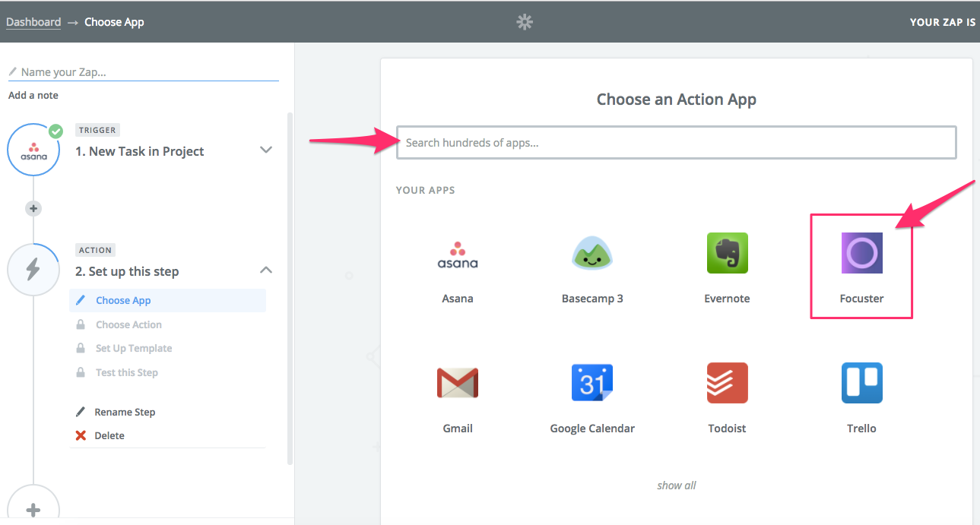Click the 2. Set up this step title

click(127, 271)
